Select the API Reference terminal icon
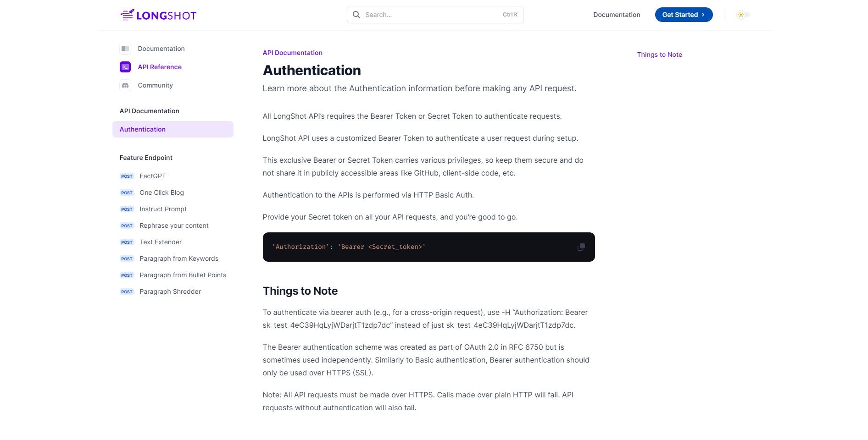The height and width of the screenshot is (440, 868). click(x=125, y=67)
